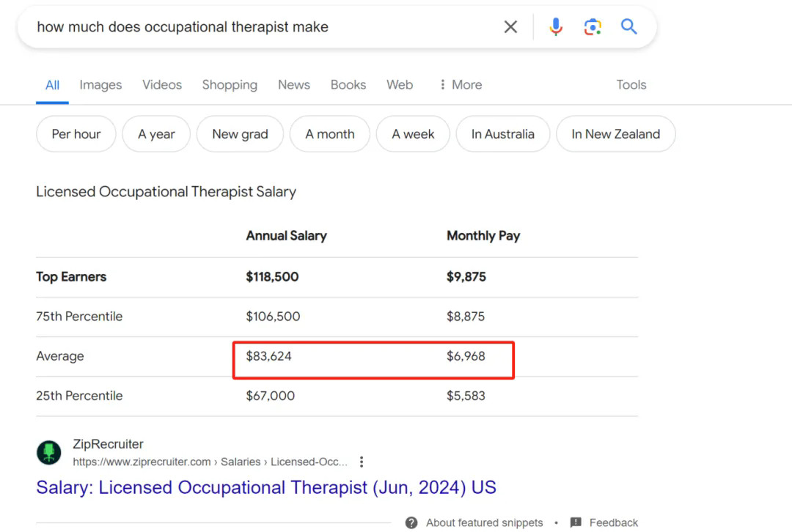Switch to the Images tab
Image resolution: width=792 pixels, height=532 pixels.
click(100, 85)
